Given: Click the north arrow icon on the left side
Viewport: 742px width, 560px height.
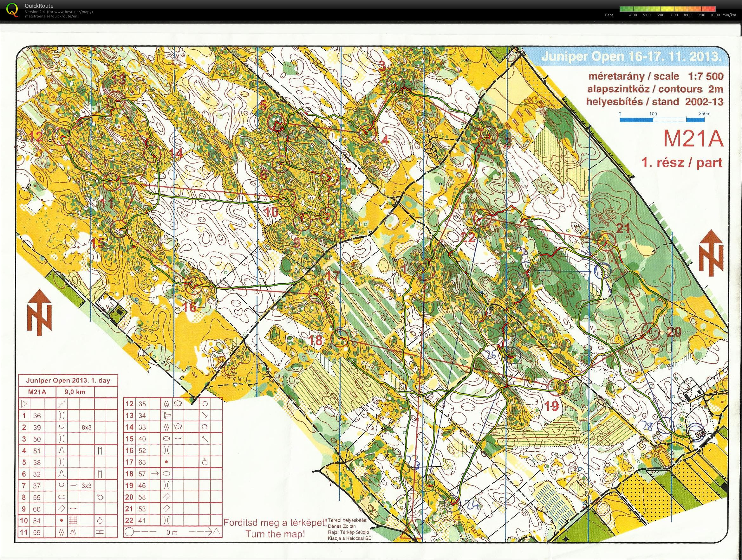Looking at the screenshot, I should pos(40,312).
